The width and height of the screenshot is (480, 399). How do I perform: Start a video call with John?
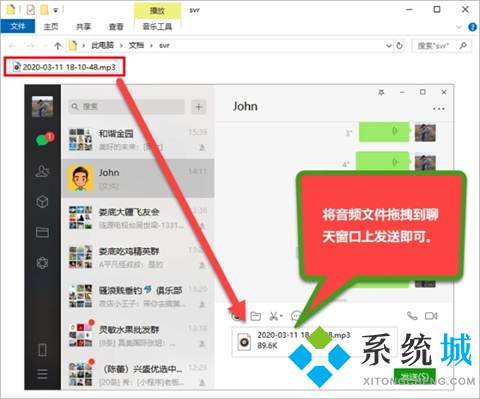pos(431,315)
